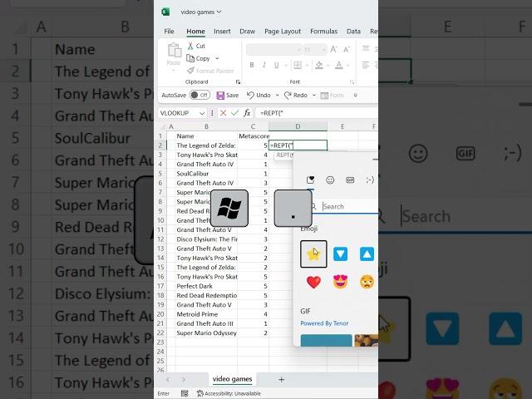The width and height of the screenshot is (532, 399).
Task: Insert the blue up-triangle emoji
Action: pos(367,254)
